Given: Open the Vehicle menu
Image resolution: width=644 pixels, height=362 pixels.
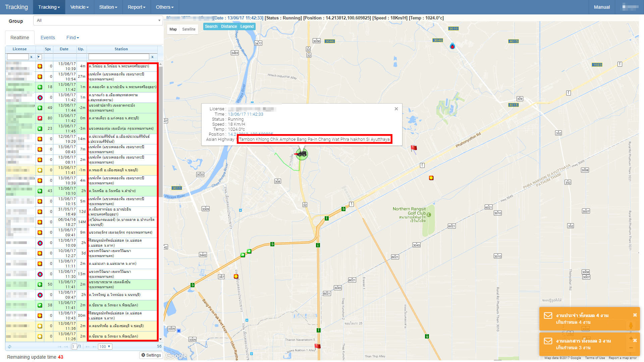Looking at the screenshot, I should pos(79,7).
